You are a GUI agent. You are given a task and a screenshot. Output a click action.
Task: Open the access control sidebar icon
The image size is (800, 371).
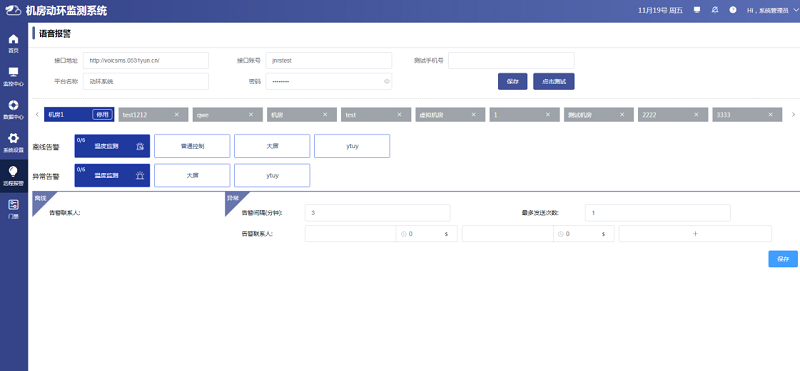[14, 205]
